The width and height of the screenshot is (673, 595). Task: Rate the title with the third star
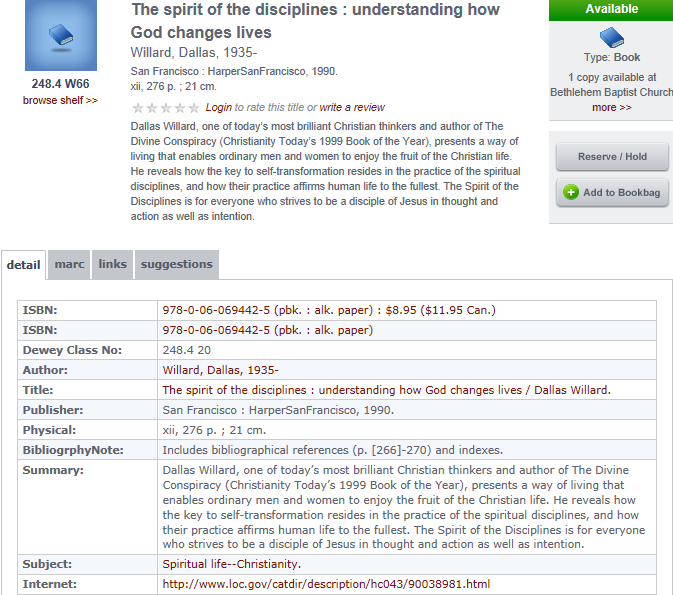(x=166, y=107)
